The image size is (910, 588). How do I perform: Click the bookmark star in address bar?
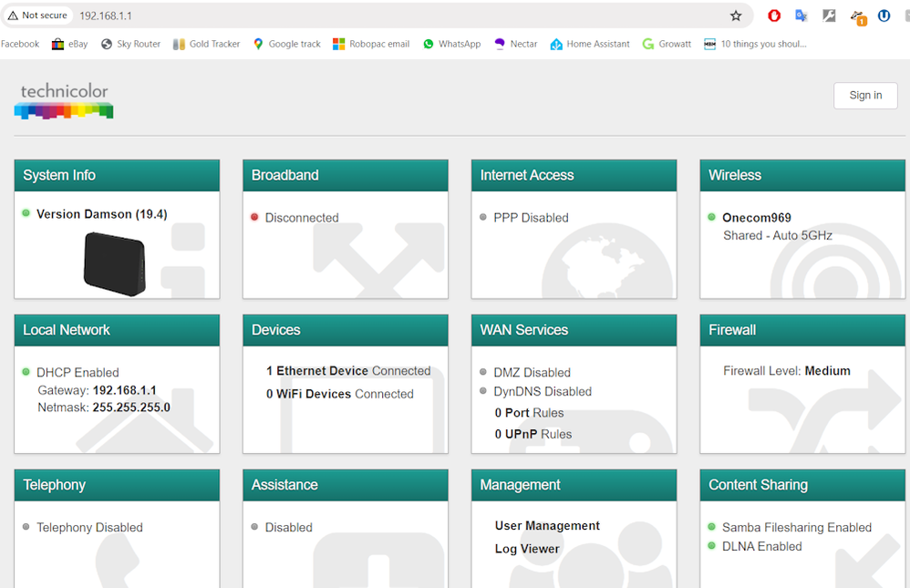pyautogui.click(x=736, y=15)
